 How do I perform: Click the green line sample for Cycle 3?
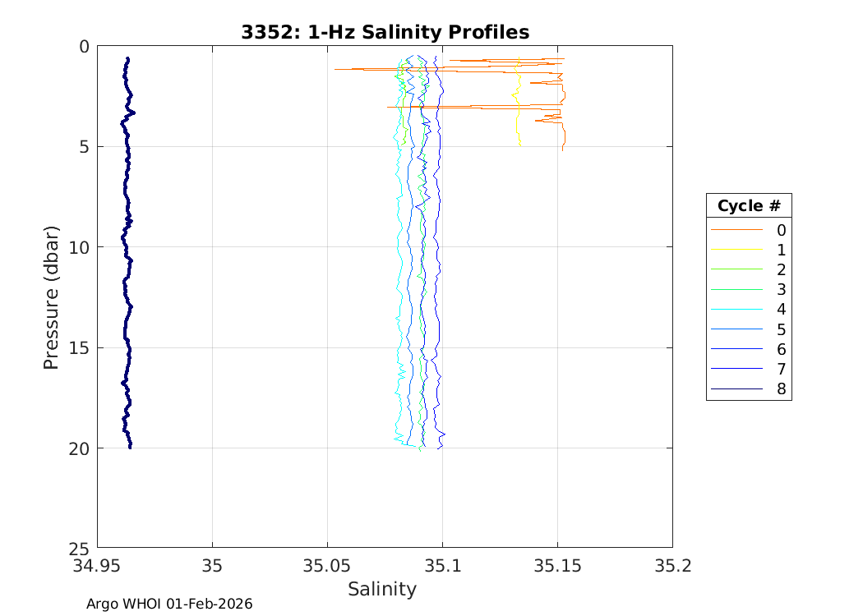pyautogui.click(x=736, y=290)
